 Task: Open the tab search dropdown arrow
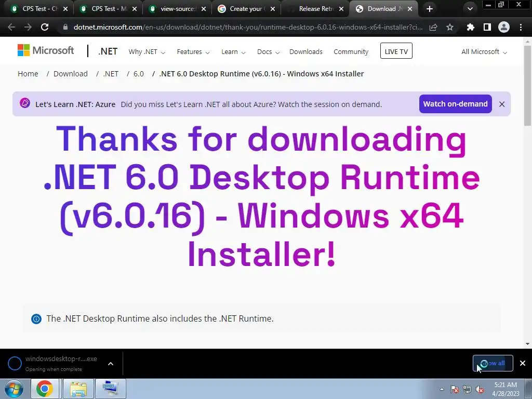[470, 9]
